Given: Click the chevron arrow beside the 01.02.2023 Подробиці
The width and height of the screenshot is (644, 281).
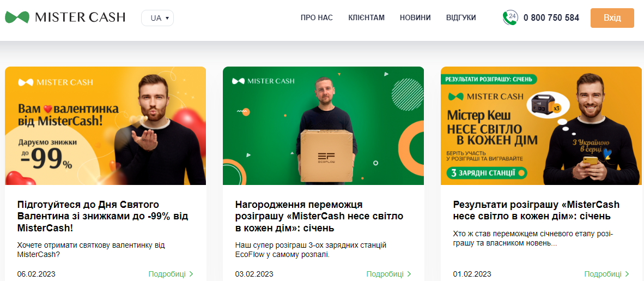Looking at the screenshot, I should pos(627,274).
